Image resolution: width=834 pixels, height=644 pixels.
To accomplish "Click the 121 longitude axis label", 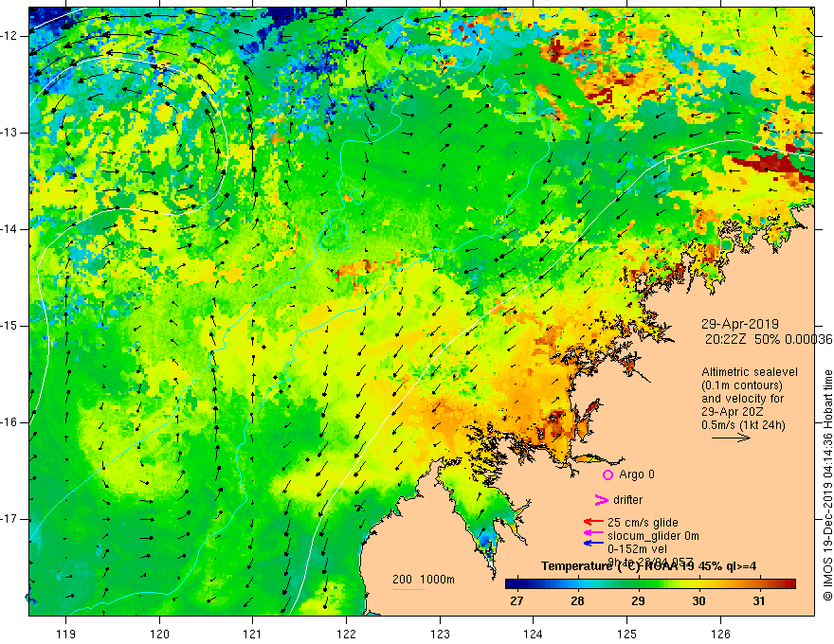I will pos(253,634).
